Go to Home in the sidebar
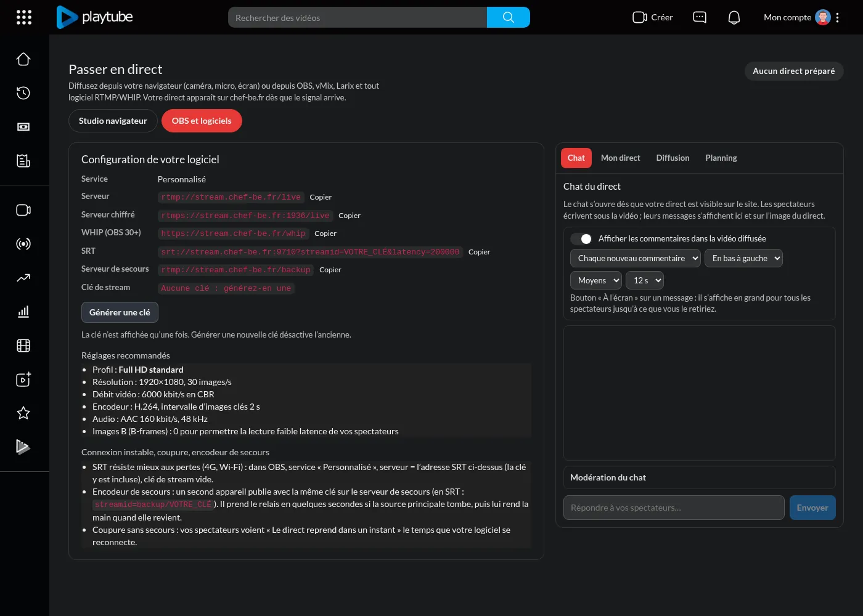The image size is (863, 616). tap(23, 59)
